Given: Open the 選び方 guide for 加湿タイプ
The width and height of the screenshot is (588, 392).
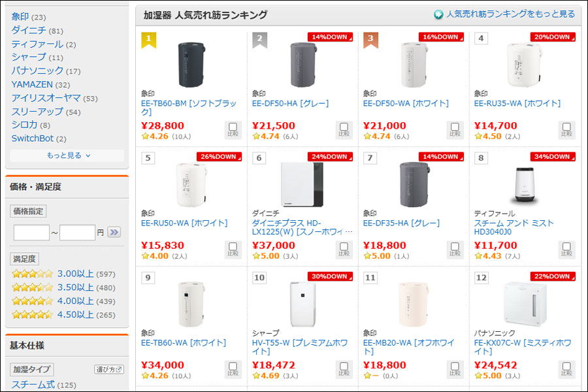Looking at the screenshot, I should [109, 369].
